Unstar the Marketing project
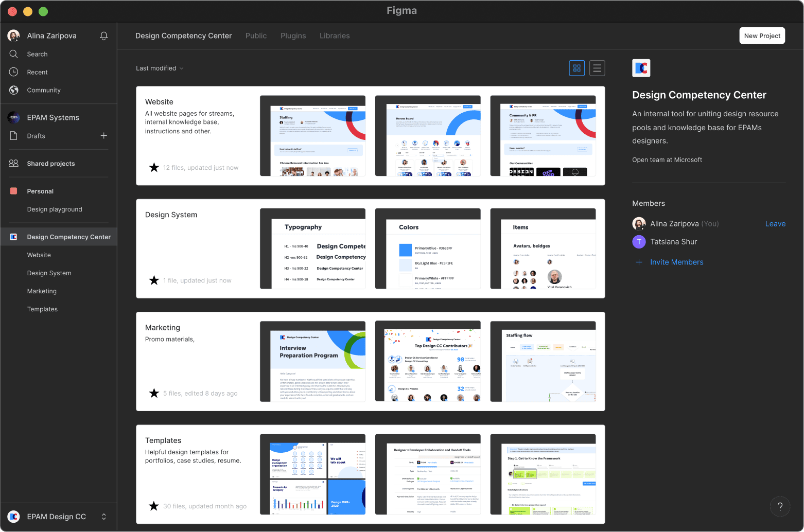Viewport: 804px width, 532px height. [x=154, y=393]
